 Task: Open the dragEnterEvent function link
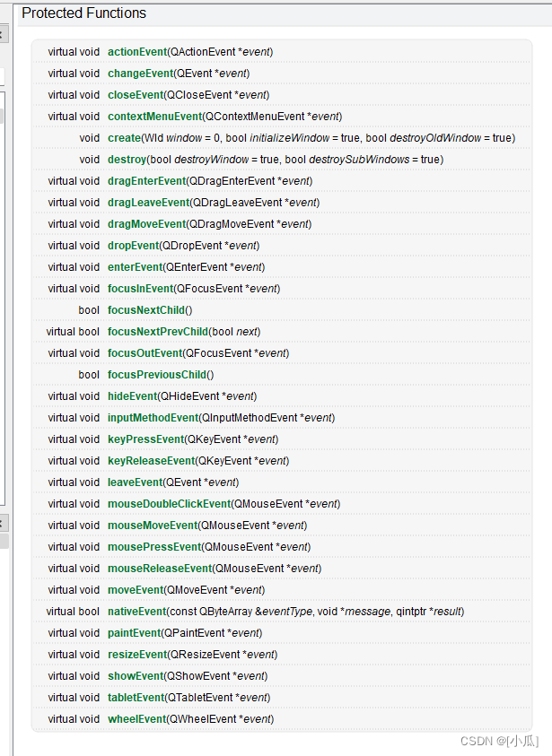click(x=146, y=181)
